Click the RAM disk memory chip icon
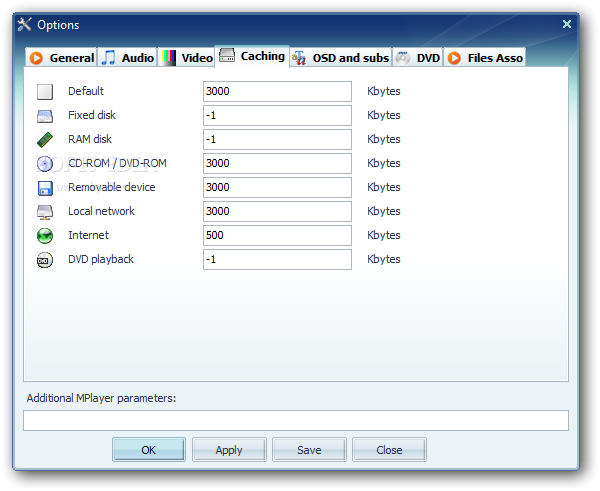Screen dimensions: 600x491 [45, 140]
